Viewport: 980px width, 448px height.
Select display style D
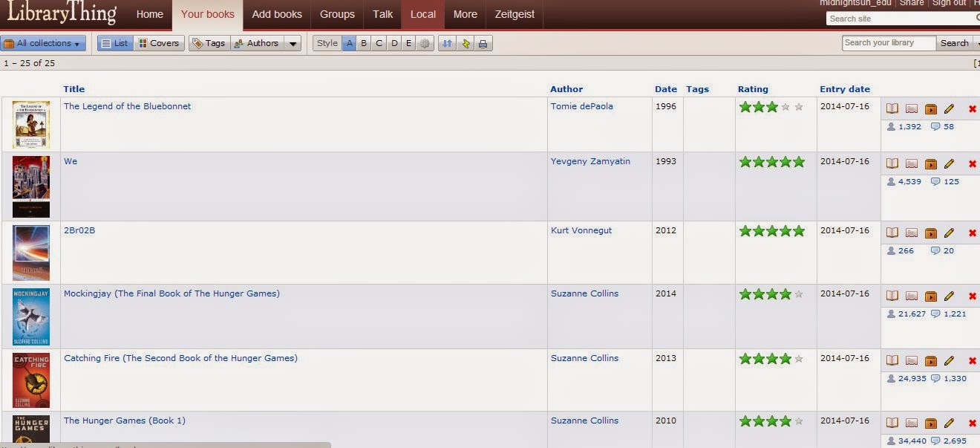coord(394,43)
